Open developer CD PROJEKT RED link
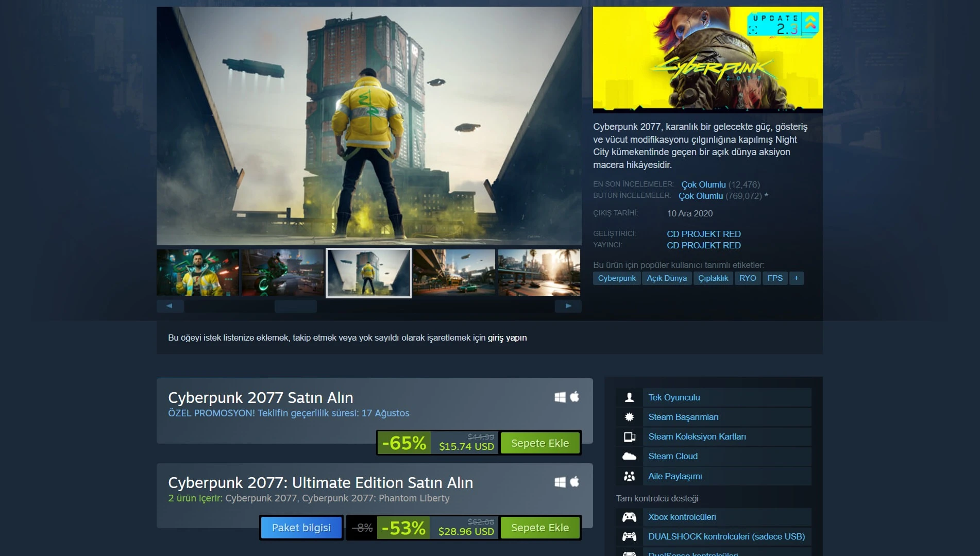This screenshot has width=980, height=556. (x=704, y=234)
